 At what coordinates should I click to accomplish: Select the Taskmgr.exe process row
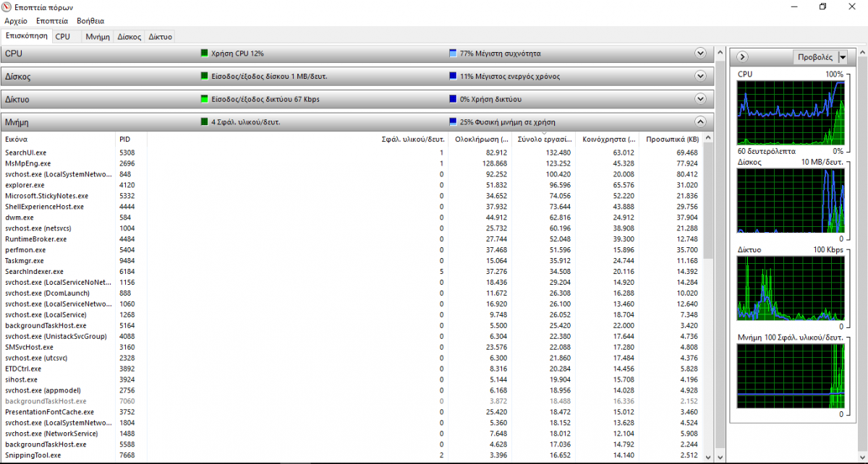(352, 261)
